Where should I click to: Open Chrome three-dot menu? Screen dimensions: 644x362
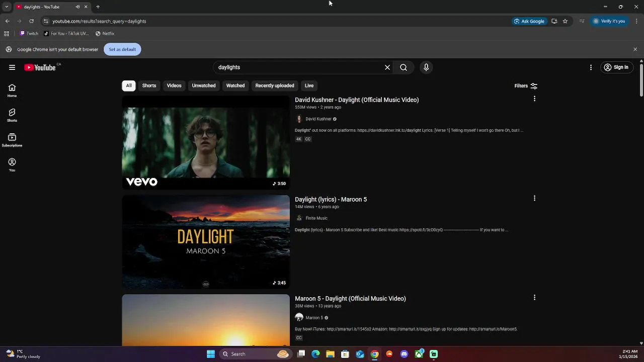(636, 21)
